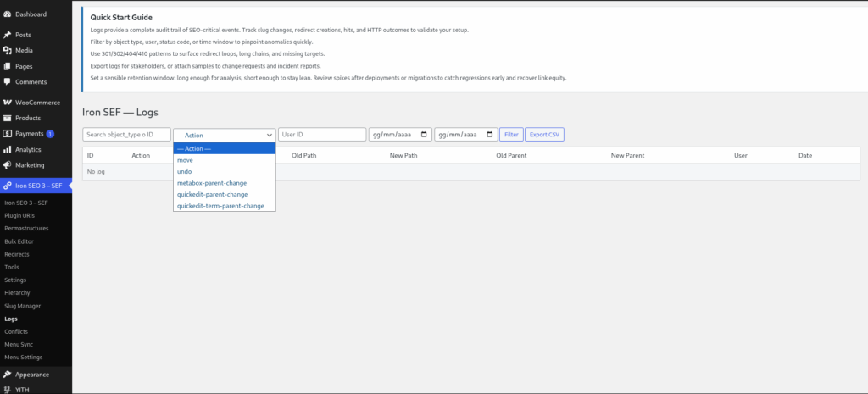The image size is (868, 394).
Task: Select the '— Action —' placeholder option
Action: click(x=224, y=148)
